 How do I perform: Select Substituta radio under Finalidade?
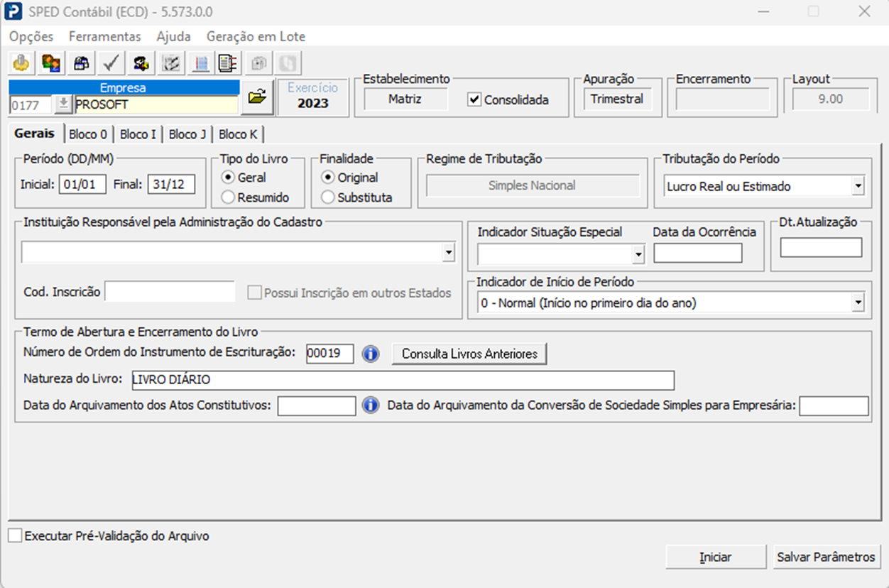[328, 197]
